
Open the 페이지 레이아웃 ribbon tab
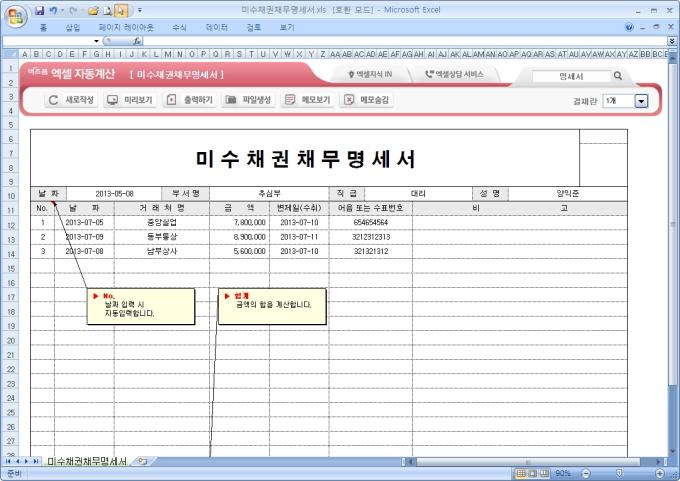(126, 28)
